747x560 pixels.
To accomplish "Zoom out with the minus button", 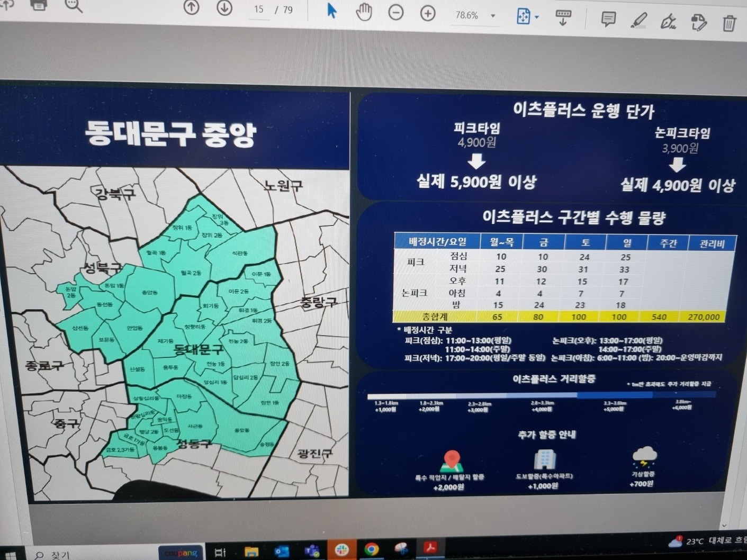I will 396,12.
